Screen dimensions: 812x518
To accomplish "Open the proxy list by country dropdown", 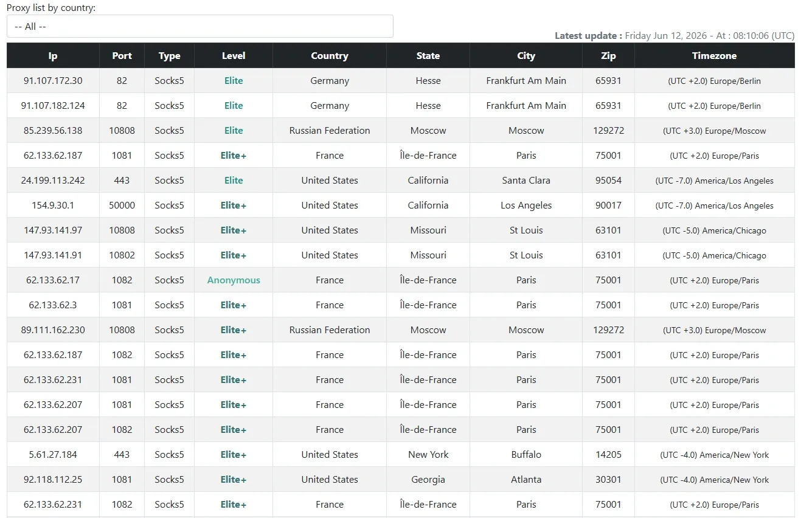I will point(200,26).
